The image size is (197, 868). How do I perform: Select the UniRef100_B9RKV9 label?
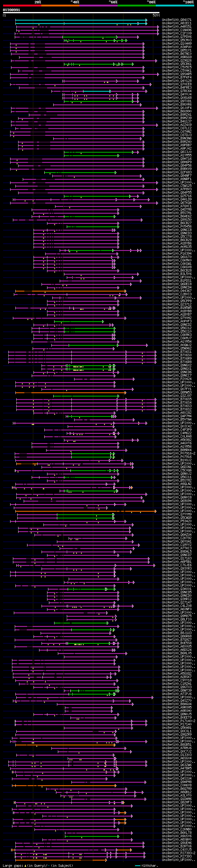coord(176,169)
